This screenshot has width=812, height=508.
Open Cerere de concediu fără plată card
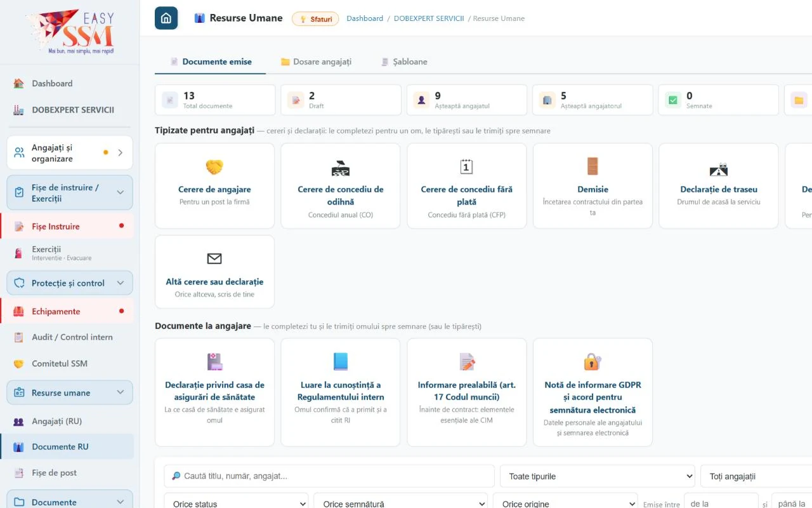(467, 186)
